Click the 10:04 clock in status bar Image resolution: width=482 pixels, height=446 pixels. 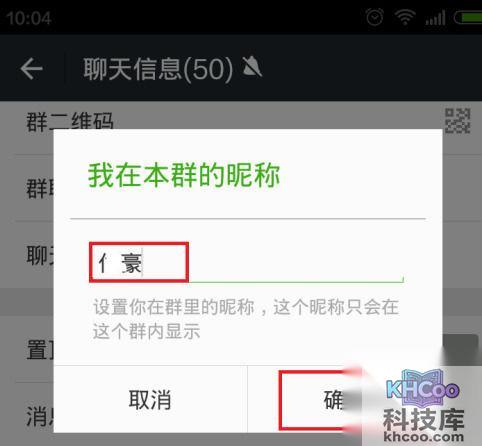pos(29,18)
